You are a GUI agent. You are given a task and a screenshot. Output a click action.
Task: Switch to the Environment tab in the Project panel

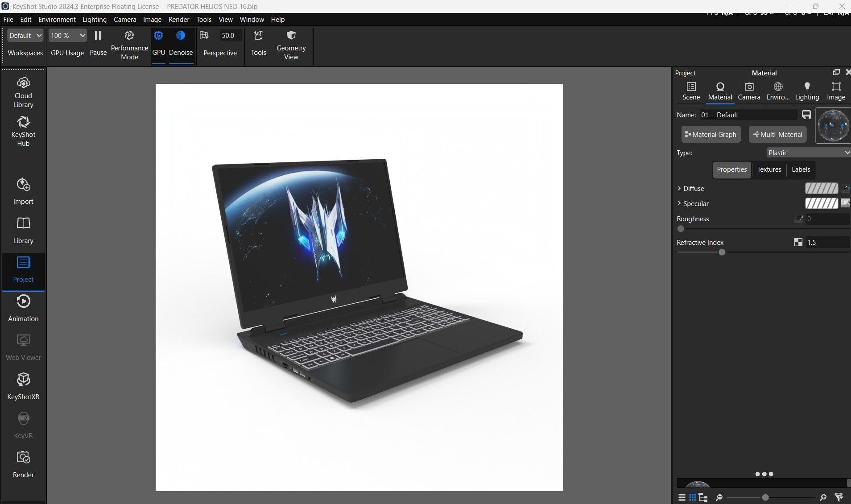778,91
